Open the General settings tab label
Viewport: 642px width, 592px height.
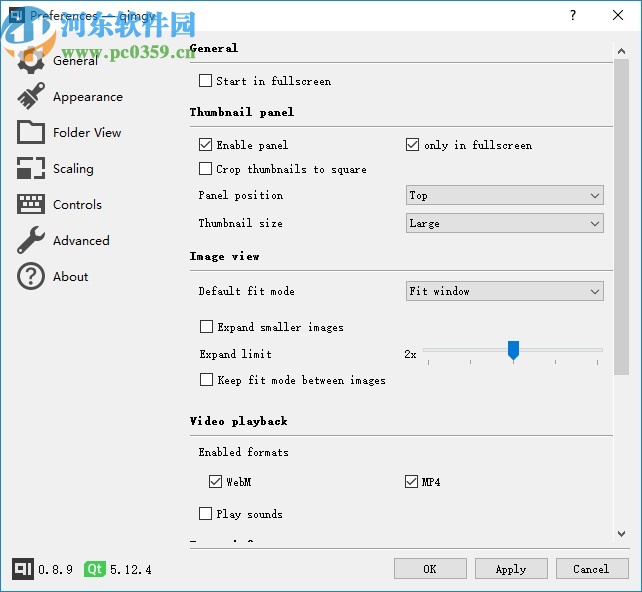pos(75,61)
